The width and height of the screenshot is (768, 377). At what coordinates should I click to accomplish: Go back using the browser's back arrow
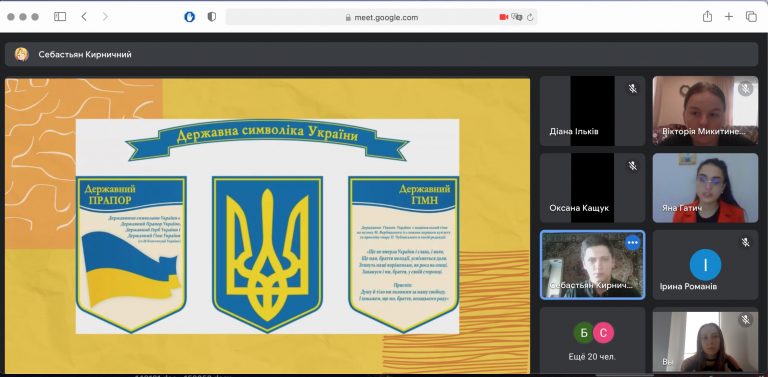[84, 17]
